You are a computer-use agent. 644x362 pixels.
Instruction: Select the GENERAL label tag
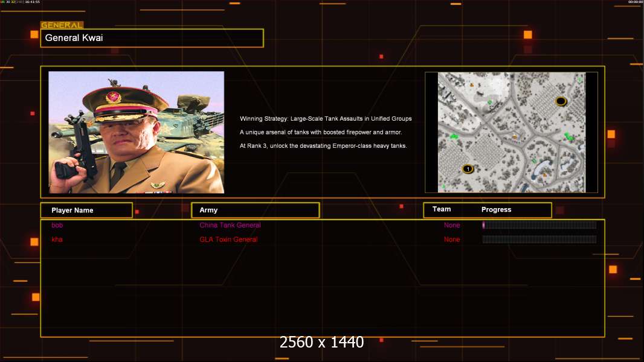(x=62, y=25)
